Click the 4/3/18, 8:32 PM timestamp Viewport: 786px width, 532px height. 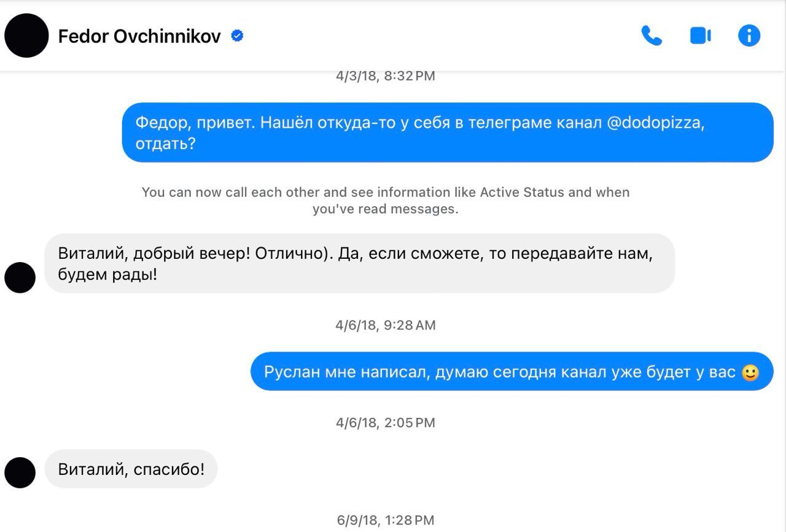click(386, 76)
